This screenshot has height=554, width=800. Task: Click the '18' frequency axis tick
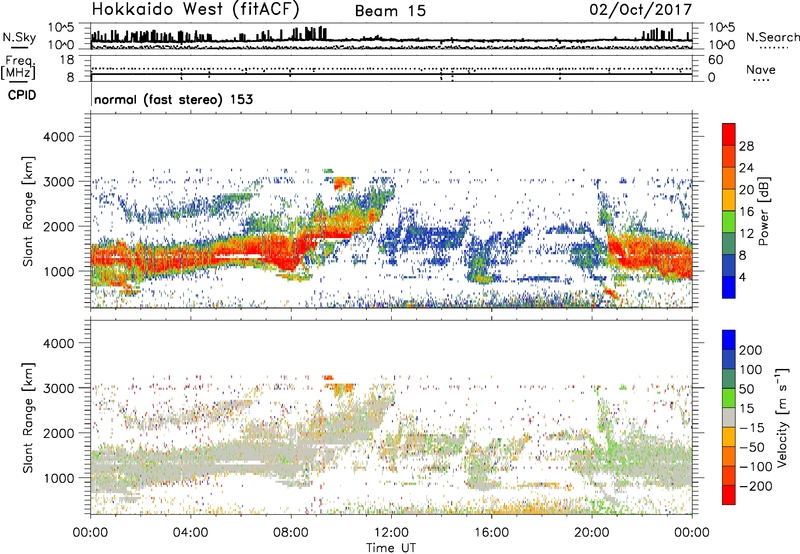click(x=66, y=60)
